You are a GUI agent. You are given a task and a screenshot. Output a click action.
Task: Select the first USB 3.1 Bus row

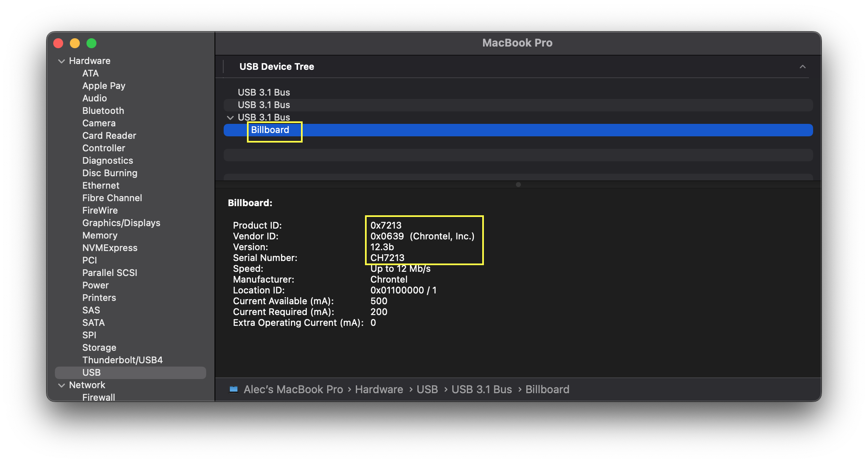tap(518, 93)
